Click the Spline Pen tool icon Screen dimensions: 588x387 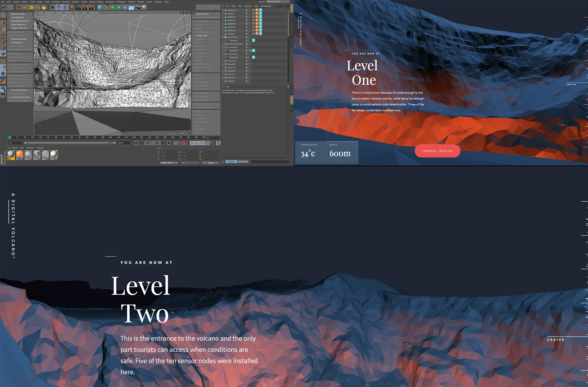click(x=106, y=7)
